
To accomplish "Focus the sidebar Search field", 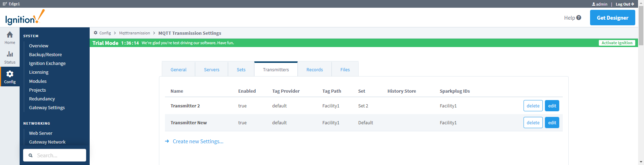I will click(55, 155).
